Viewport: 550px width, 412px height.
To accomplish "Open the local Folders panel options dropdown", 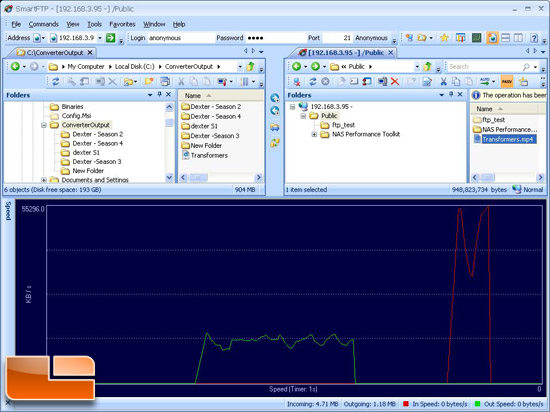I will pos(150,95).
